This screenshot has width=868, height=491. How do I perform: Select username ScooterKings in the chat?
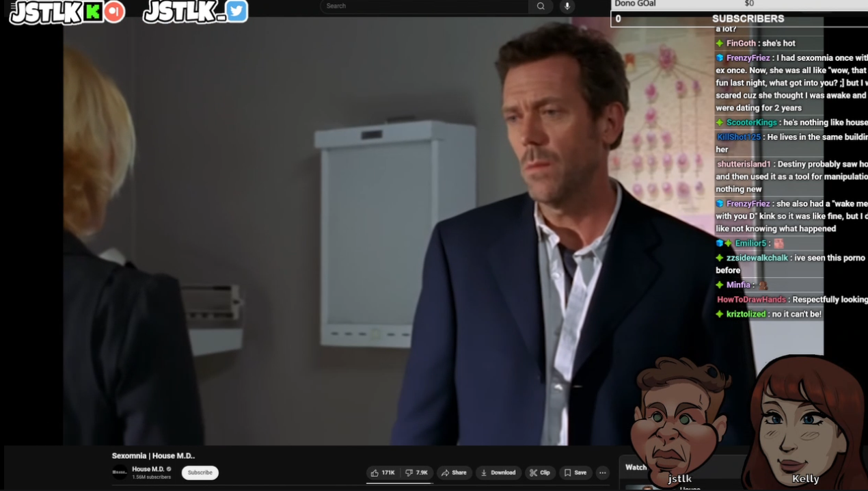pos(752,122)
